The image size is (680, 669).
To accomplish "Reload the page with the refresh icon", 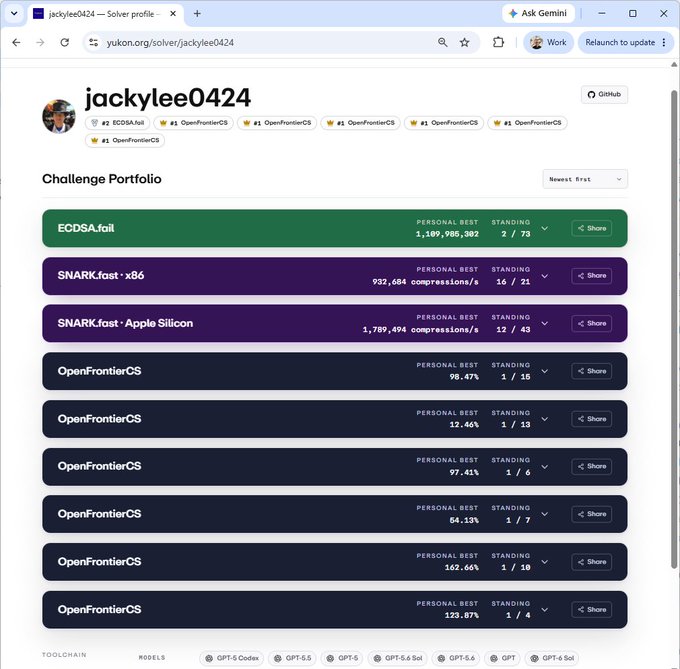I will tap(65, 42).
